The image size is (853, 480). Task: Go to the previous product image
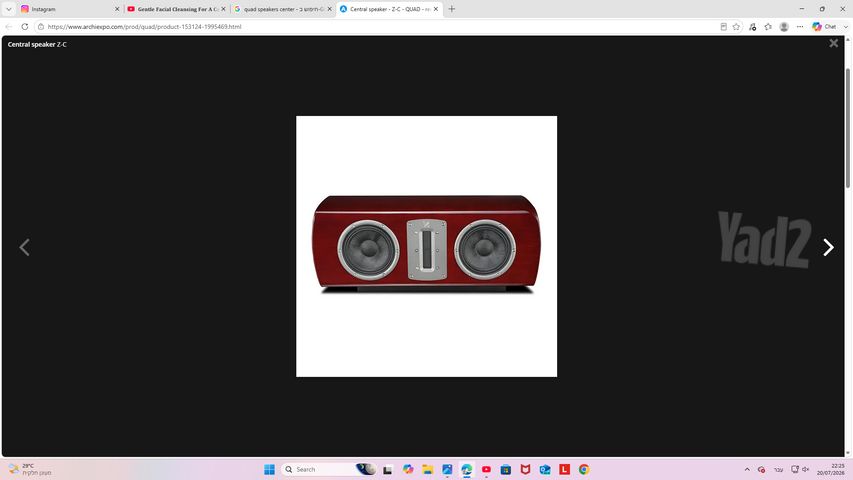click(x=24, y=248)
